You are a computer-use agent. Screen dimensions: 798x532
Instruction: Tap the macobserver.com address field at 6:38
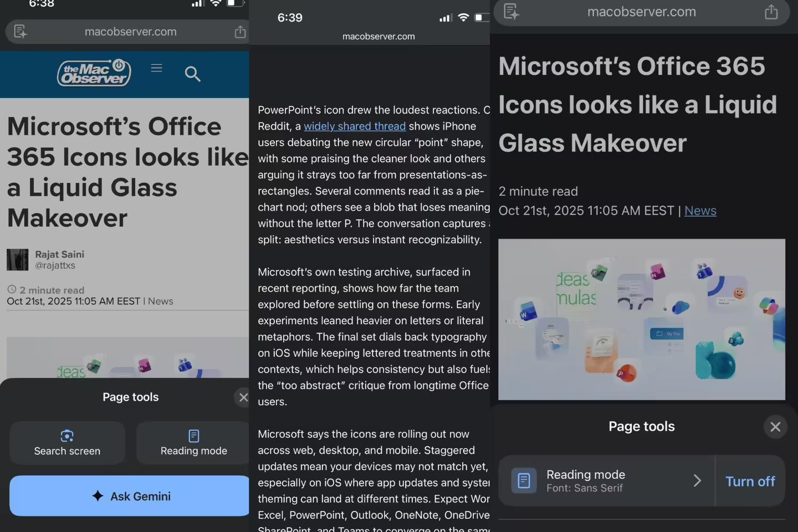tap(130, 32)
